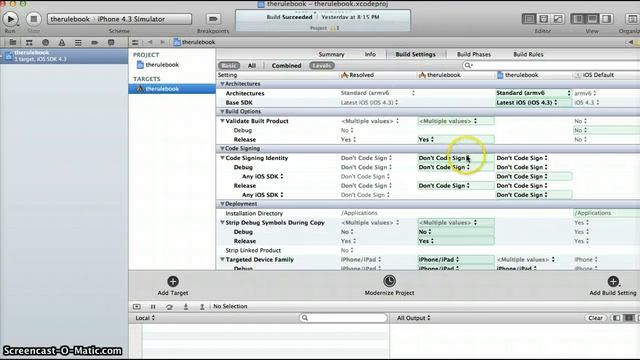Open the Organizer window
The width and height of the screenshot is (640, 360).
[x=632, y=19]
